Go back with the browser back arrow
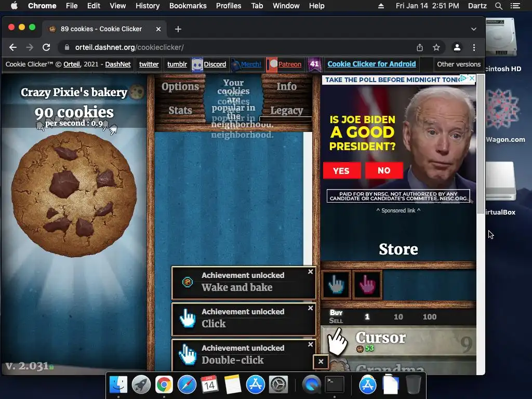Screen dimensions: 532x399 (13, 47)
